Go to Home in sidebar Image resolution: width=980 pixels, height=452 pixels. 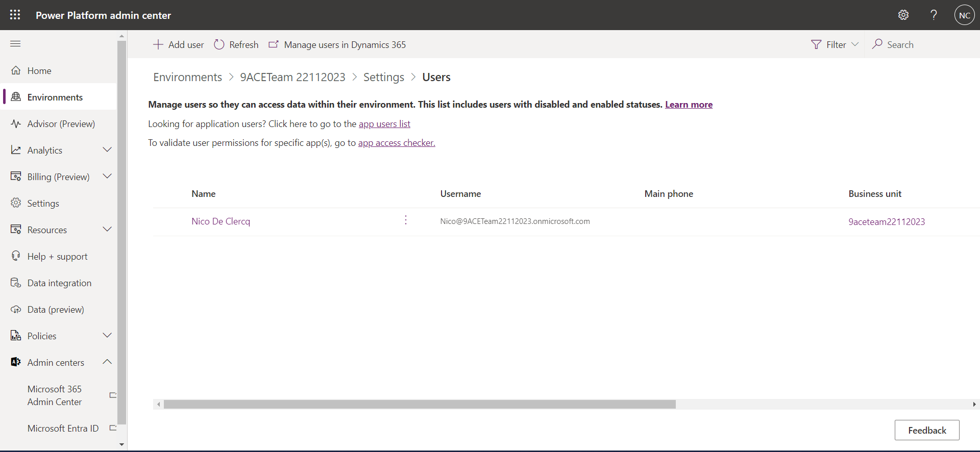pos(39,71)
